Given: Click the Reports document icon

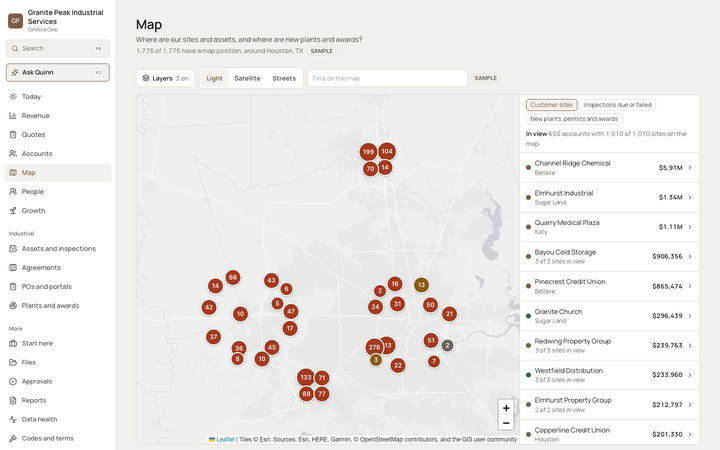Looking at the screenshot, I should [x=13, y=400].
